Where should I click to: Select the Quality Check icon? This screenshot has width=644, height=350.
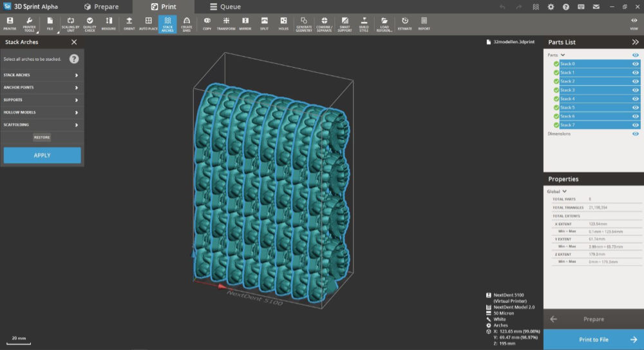(90, 24)
